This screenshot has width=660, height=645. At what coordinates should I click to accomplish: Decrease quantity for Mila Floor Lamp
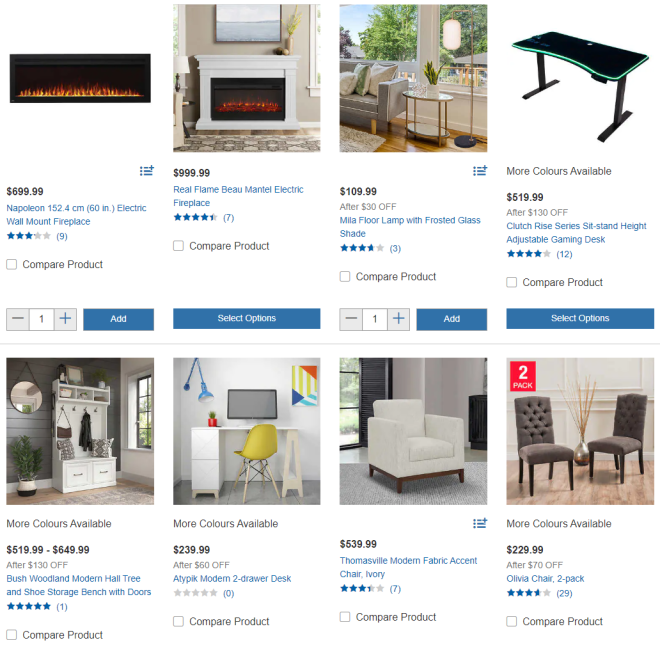click(351, 319)
